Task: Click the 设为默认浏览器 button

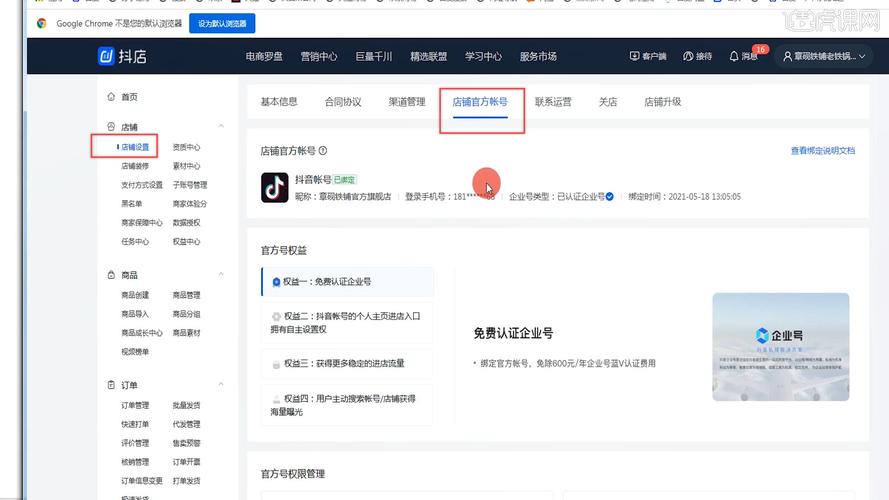Action: pos(222,23)
